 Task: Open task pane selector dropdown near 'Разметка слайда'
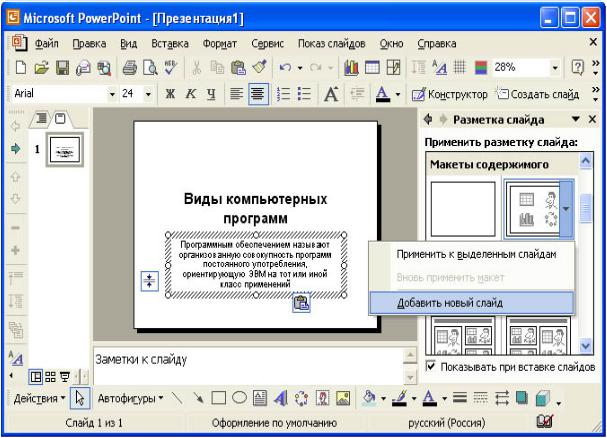[576, 119]
